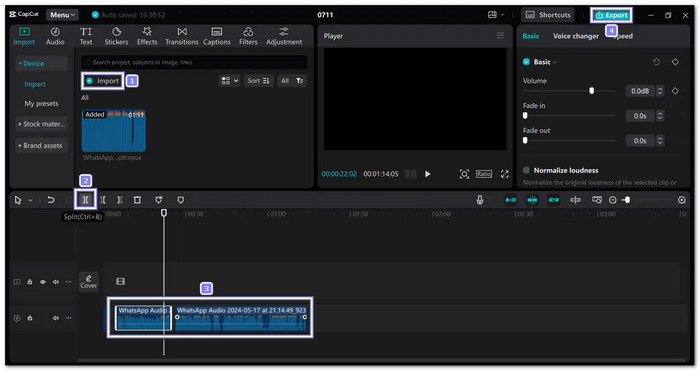Click the Export button
This screenshot has height=371, width=700.
click(611, 15)
